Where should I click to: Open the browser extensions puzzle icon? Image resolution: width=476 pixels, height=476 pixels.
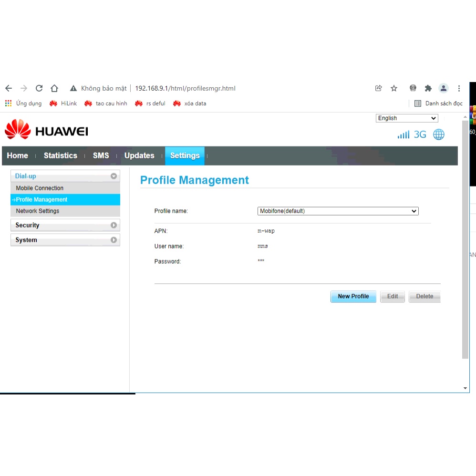coord(428,88)
